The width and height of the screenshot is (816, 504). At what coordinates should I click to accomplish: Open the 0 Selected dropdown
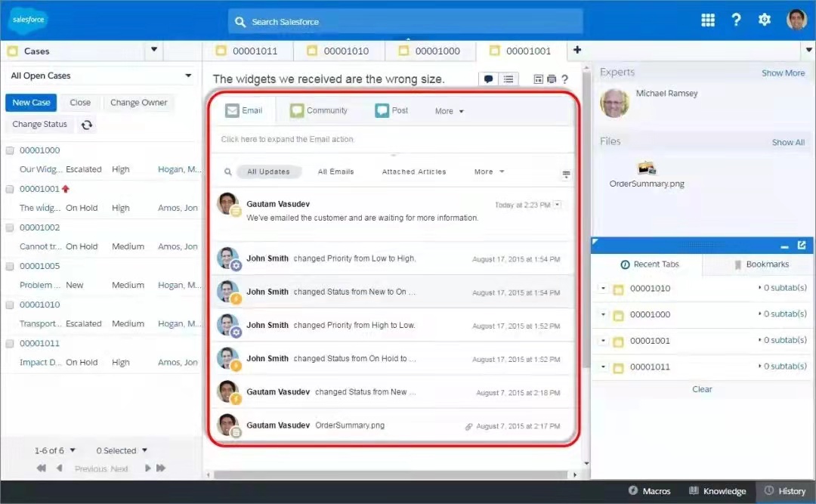121,450
